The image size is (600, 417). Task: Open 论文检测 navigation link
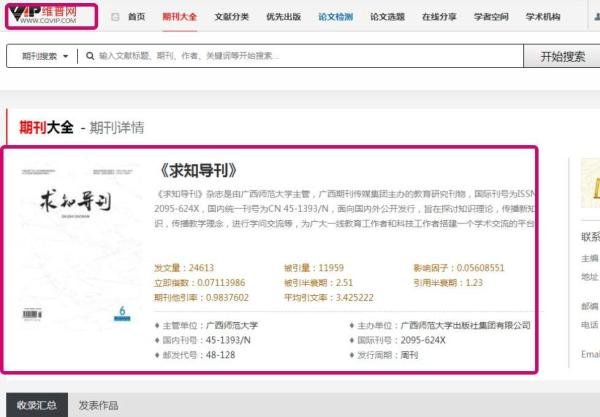(336, 17)
